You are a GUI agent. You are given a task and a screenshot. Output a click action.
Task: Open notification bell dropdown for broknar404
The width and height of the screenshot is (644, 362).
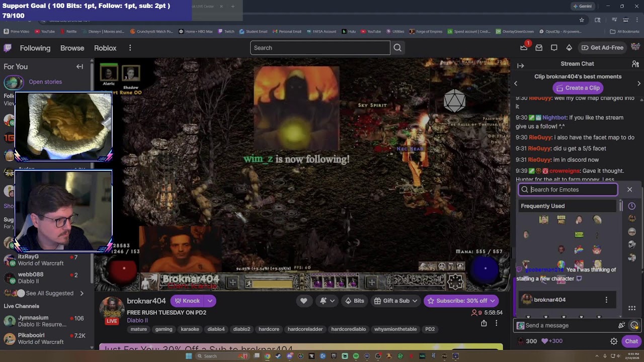coord(327,301)
